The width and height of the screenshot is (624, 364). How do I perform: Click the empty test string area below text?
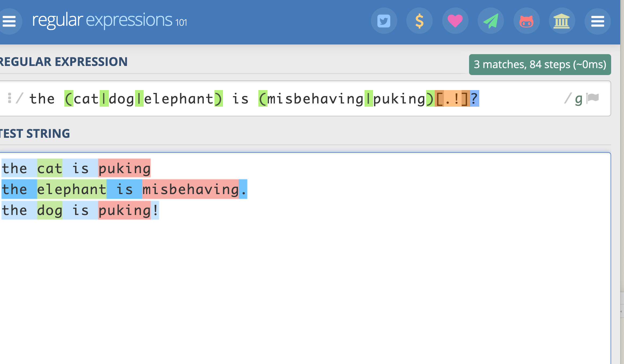[305, 292]
